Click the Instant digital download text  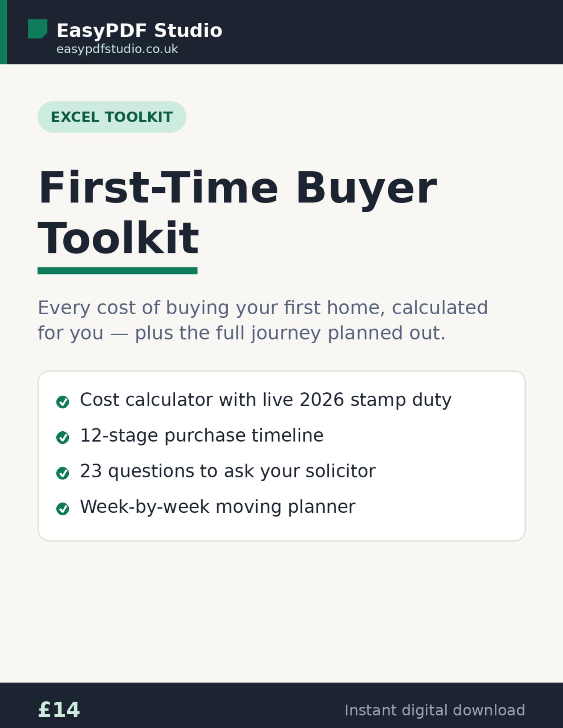435,710
